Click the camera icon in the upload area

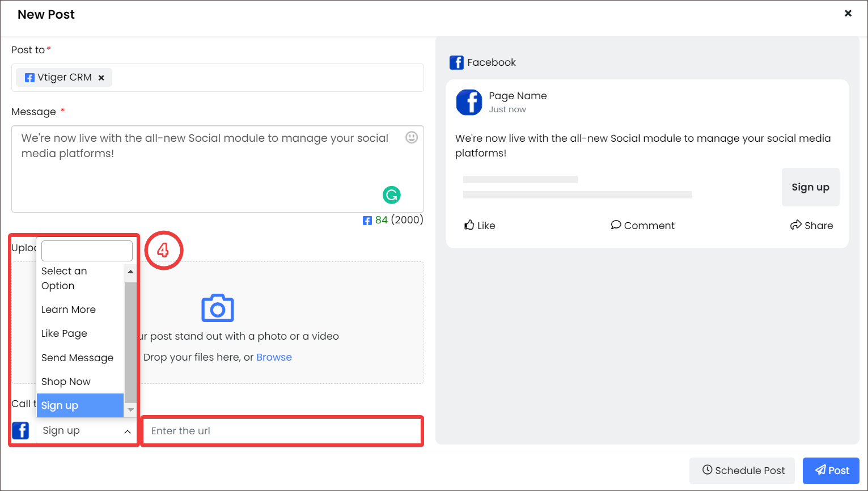217,308
